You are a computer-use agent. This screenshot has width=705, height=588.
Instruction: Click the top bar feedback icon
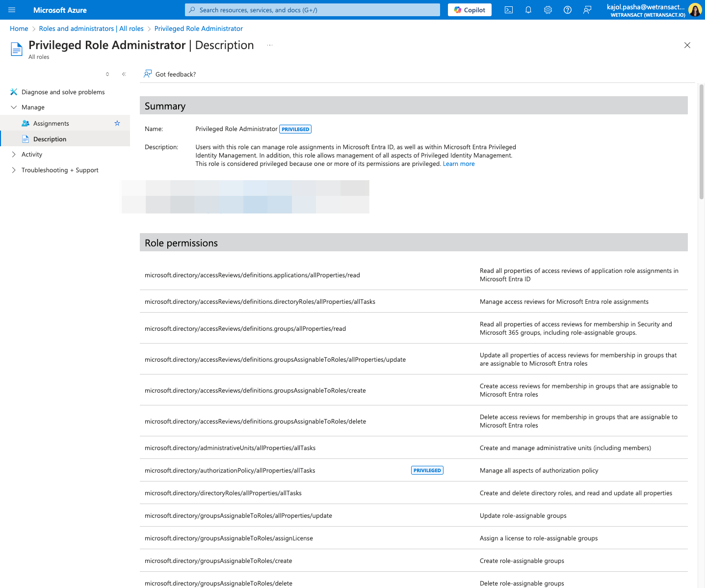(x=587, y=10)
